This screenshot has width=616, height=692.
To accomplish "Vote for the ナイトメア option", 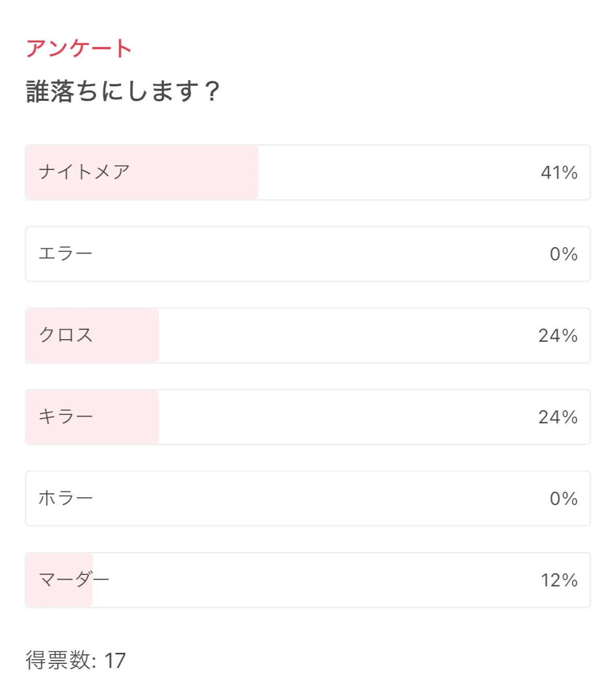I will [84, 172].
